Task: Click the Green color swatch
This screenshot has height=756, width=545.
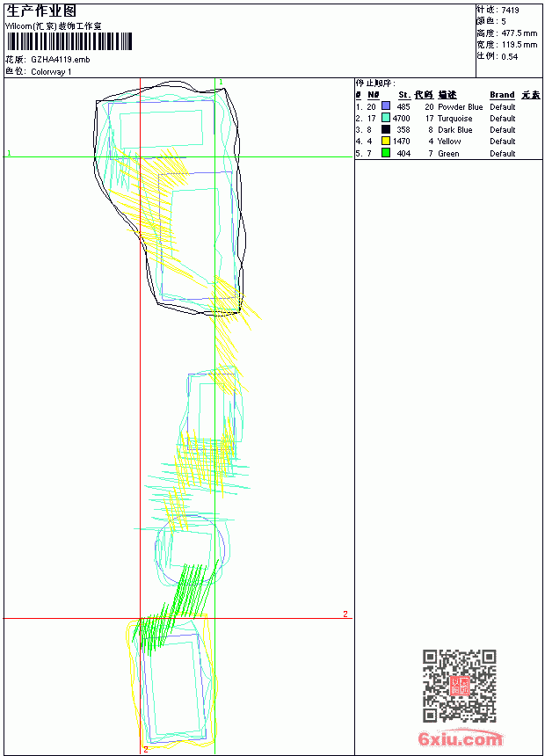Action: 386,153
